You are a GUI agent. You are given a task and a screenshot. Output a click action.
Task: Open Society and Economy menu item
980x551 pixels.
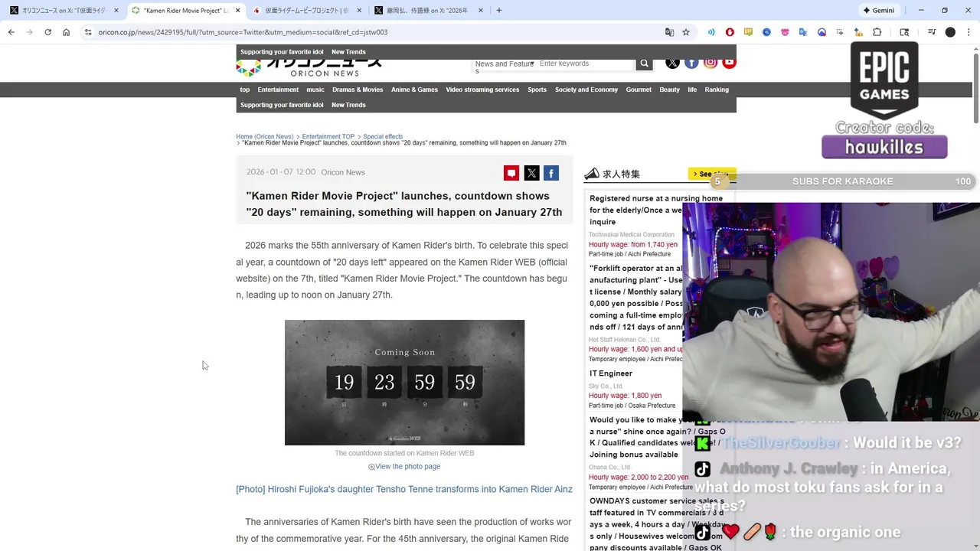[586, 90]
